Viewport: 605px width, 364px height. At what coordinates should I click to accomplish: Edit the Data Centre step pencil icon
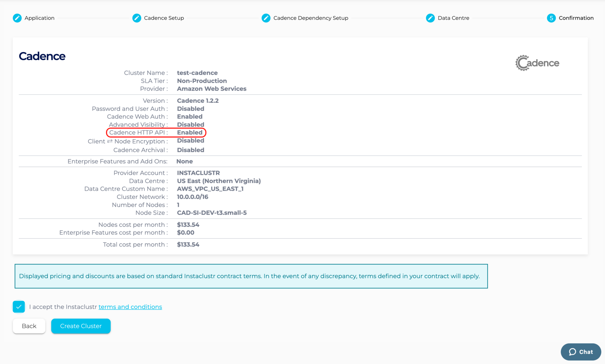pyautogui.click(x=430, y=18)
